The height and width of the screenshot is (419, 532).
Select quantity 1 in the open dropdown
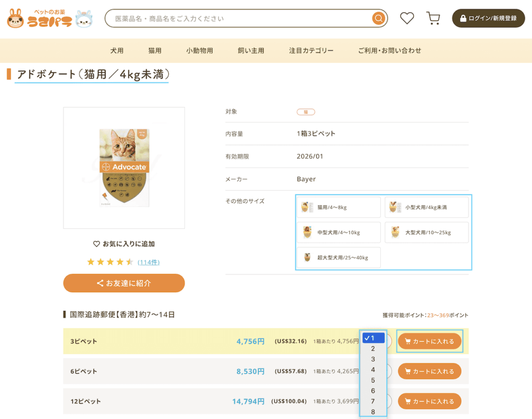pos(373,338)
